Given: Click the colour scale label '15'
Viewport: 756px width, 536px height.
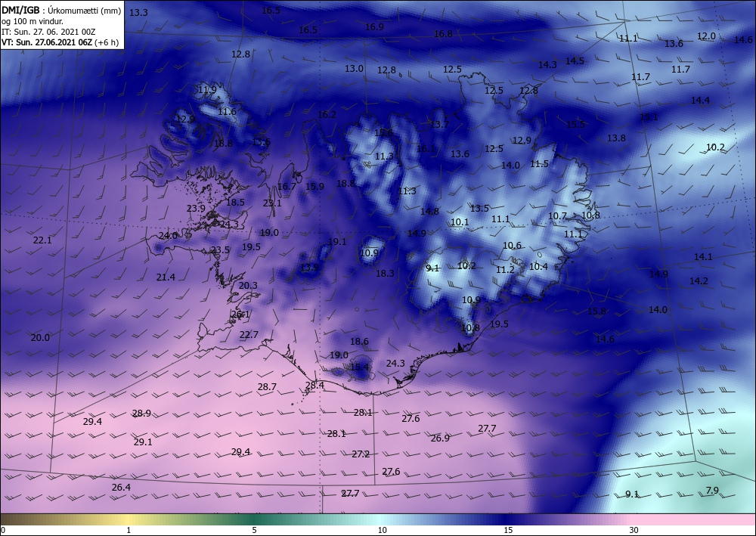Looking at the screenshot, I should [508, 530].
